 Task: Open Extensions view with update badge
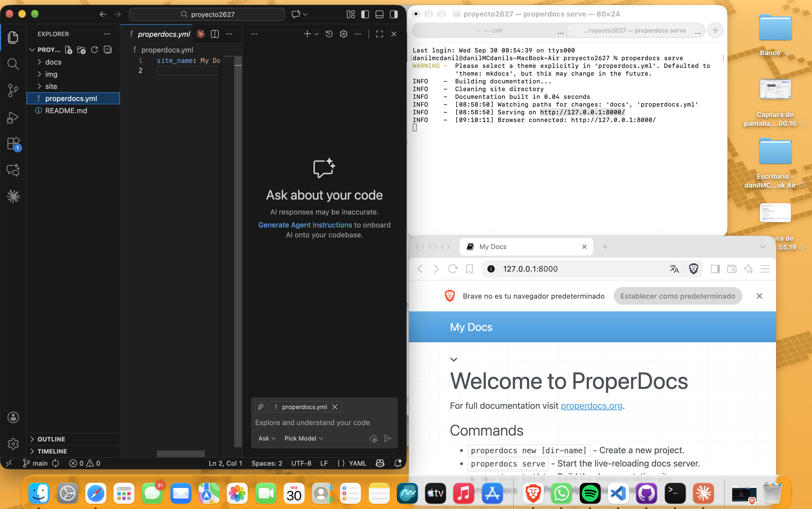point(14,144)
